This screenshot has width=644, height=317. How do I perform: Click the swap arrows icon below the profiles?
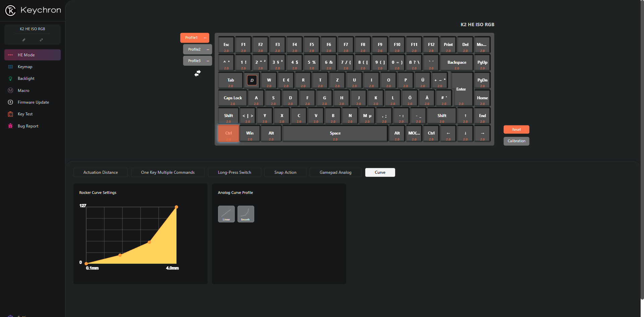pyautogui.click(x=198, y=73)
